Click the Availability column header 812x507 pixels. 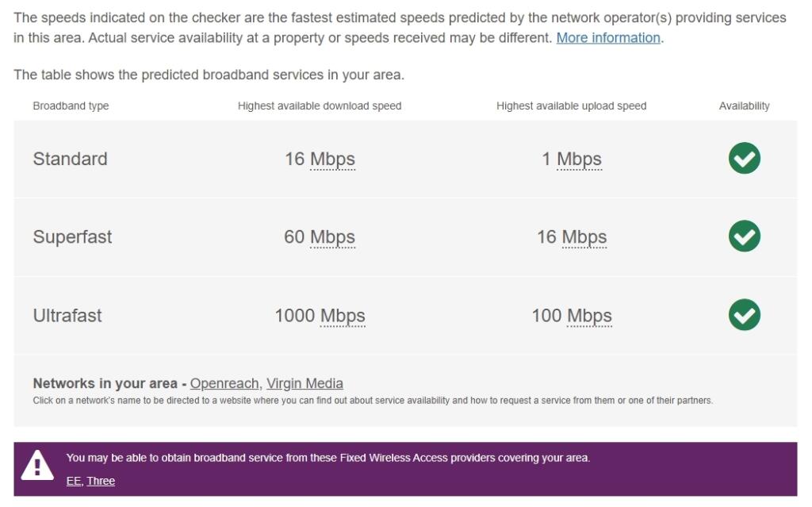click(x=744, y=106)
